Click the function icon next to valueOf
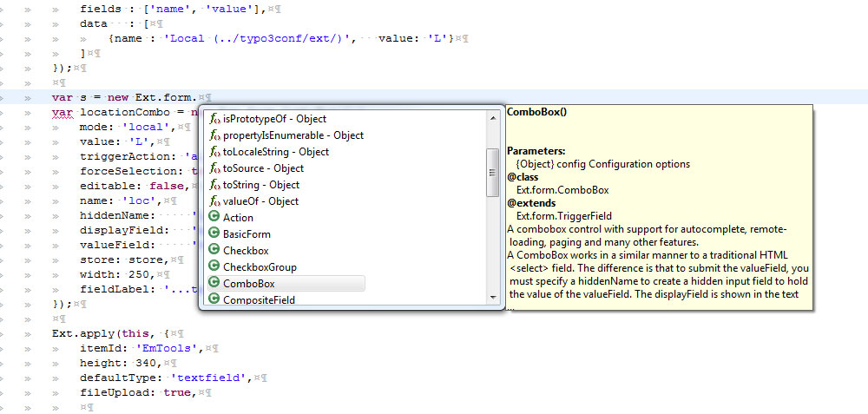Screen dimensions: 868x414 214,201
